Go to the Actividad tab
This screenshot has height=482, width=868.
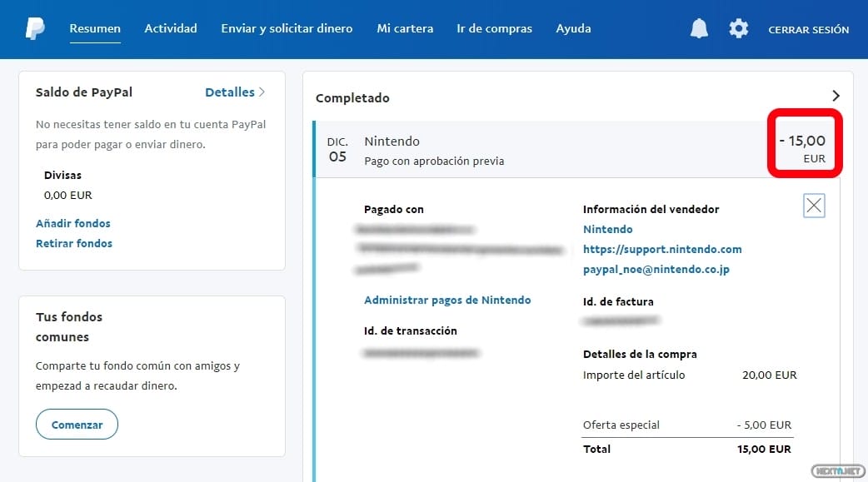click(171, 28)
